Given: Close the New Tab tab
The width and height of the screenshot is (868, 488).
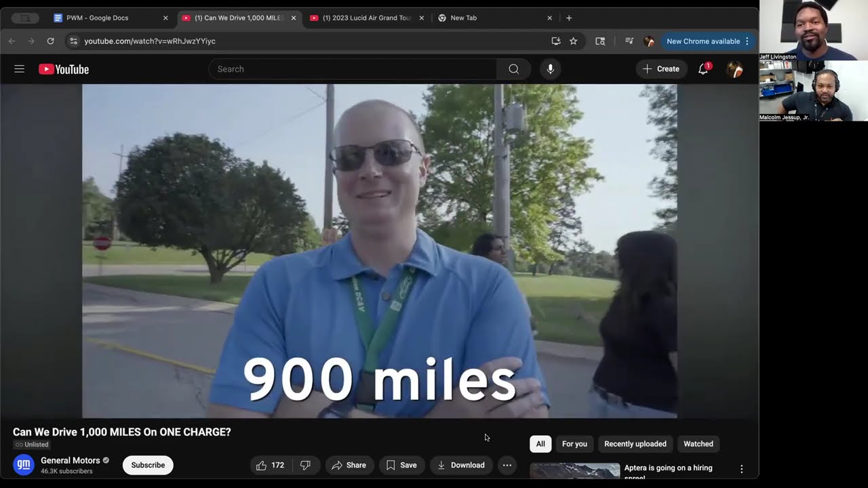Looking at the screenshot, I should point(550,18).
